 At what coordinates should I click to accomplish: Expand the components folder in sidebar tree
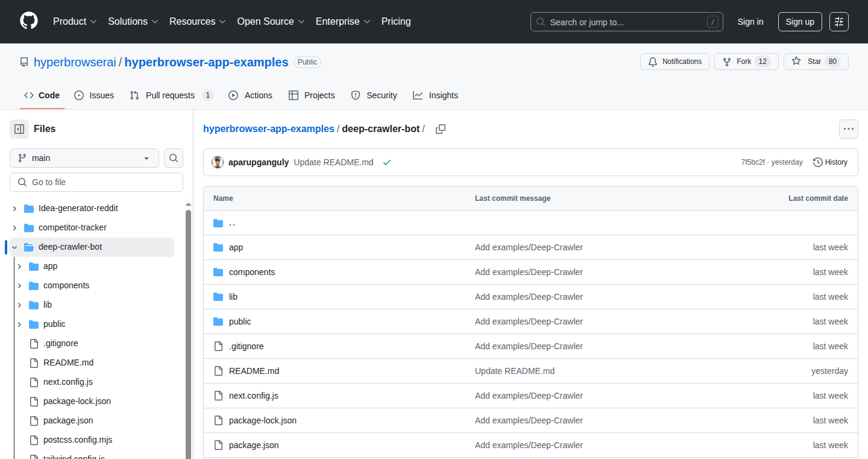19,285
